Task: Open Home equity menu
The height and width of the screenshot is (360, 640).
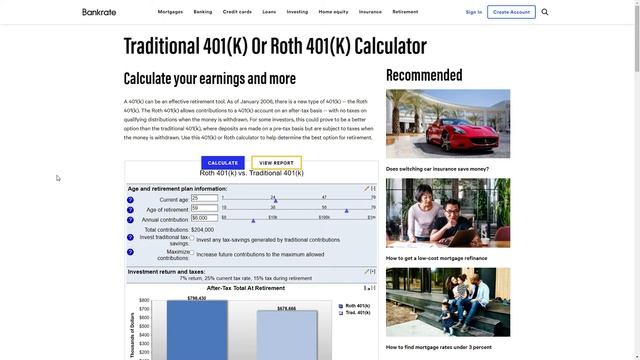Action: pyautogui.click(x=333, y=12)
